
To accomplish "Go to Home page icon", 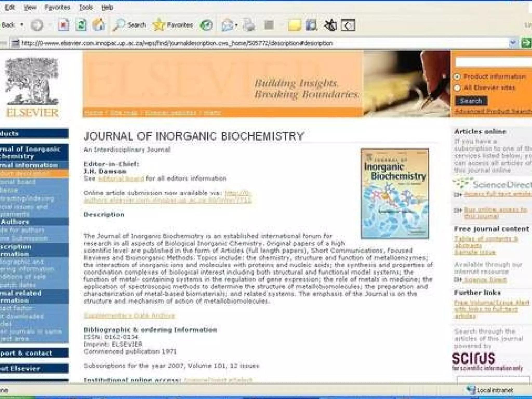I will [x=99, y=25].
